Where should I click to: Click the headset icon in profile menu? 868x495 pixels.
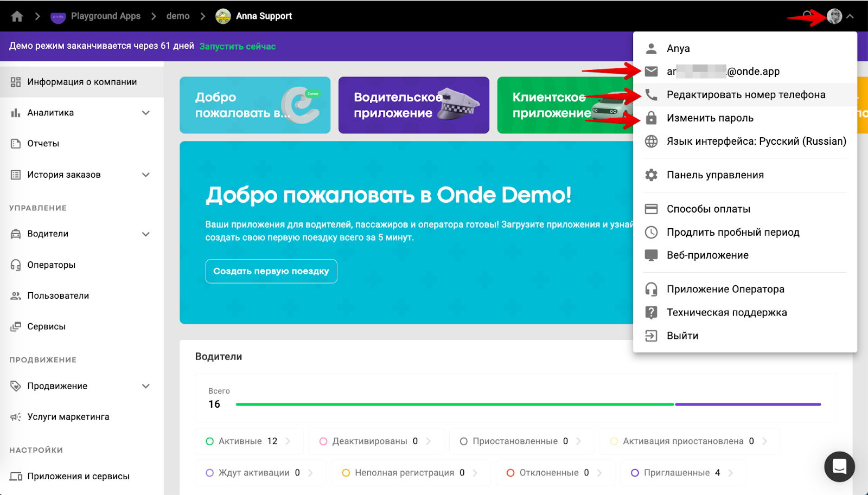click(x=651, y=289)
